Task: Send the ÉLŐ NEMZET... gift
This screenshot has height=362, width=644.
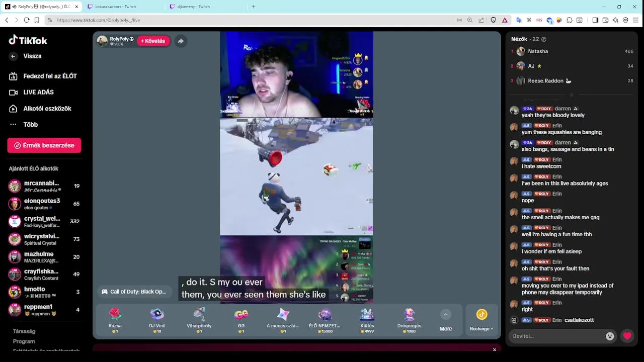Action: tap(325, 320)
